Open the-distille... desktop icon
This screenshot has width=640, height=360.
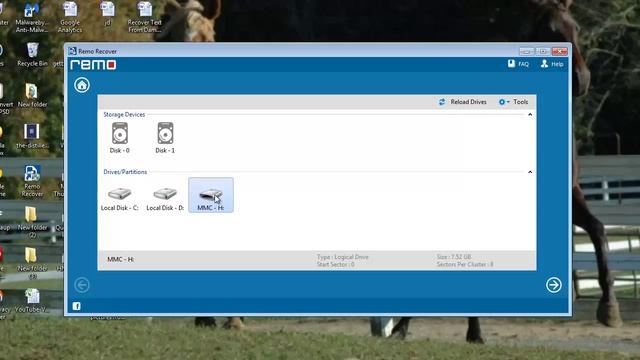click(x=32, y=136)
